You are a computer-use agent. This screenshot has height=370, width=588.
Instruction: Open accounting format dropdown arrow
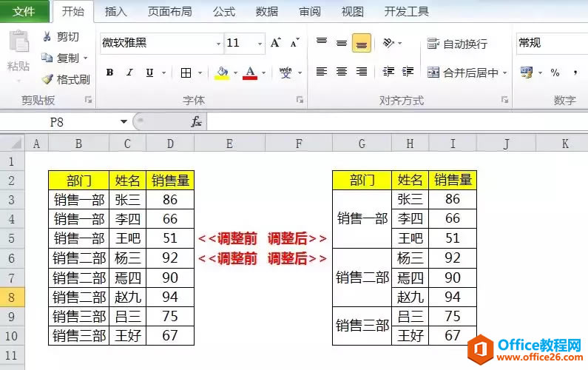click(541, 73)
